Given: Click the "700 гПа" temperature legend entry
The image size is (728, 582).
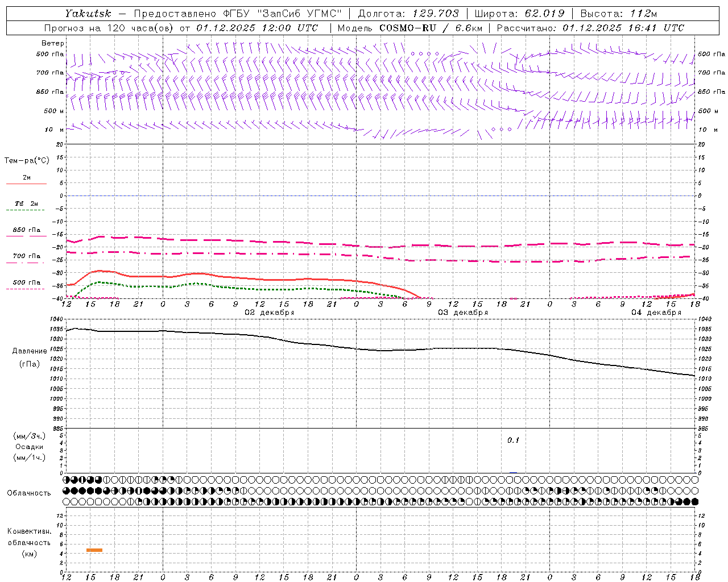Looking at the screenshot, I should pos(26,256).
